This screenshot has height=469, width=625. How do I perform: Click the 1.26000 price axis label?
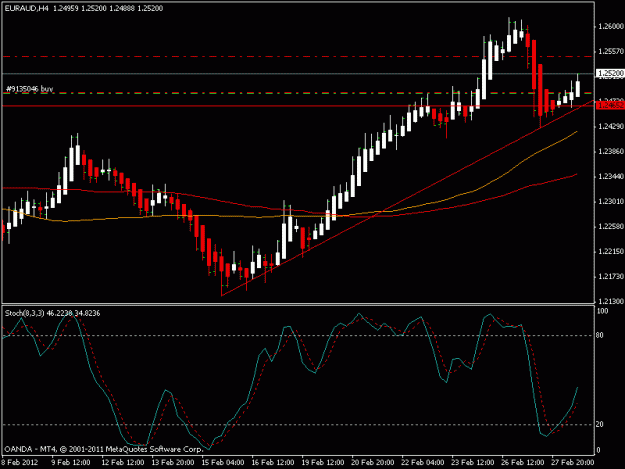point(610,26)
